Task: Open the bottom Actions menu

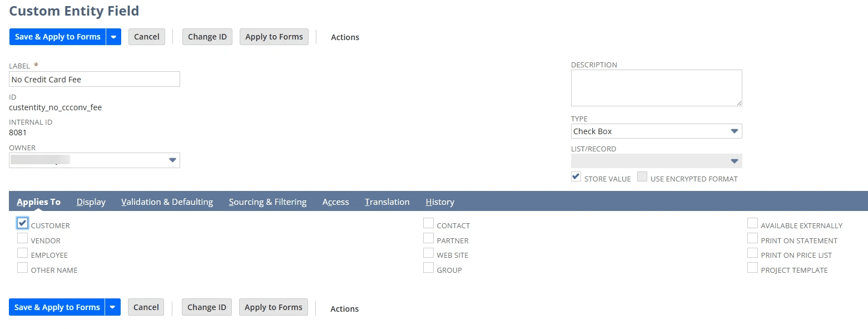Action: pos(344,309)
